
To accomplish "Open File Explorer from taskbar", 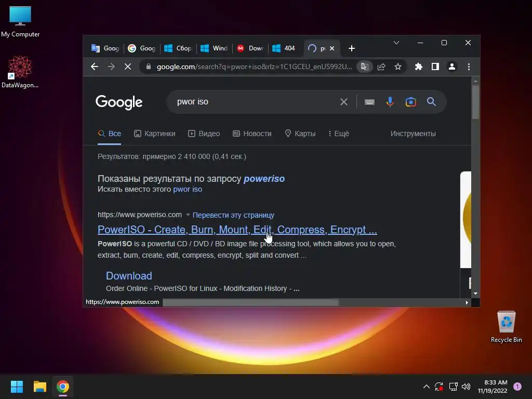I will 39,387.
